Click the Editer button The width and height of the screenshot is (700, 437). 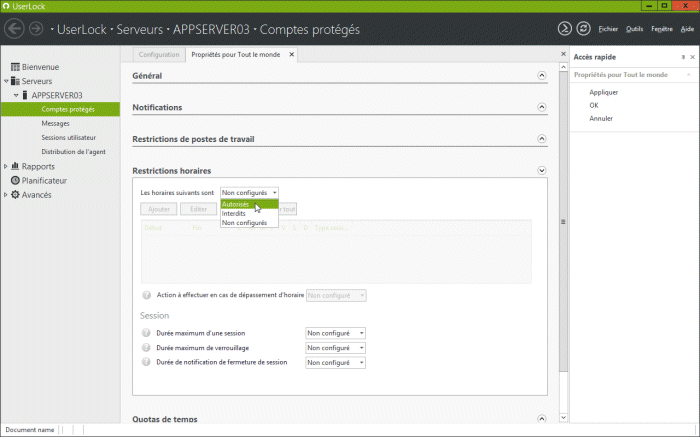click(x=198, y=209)
